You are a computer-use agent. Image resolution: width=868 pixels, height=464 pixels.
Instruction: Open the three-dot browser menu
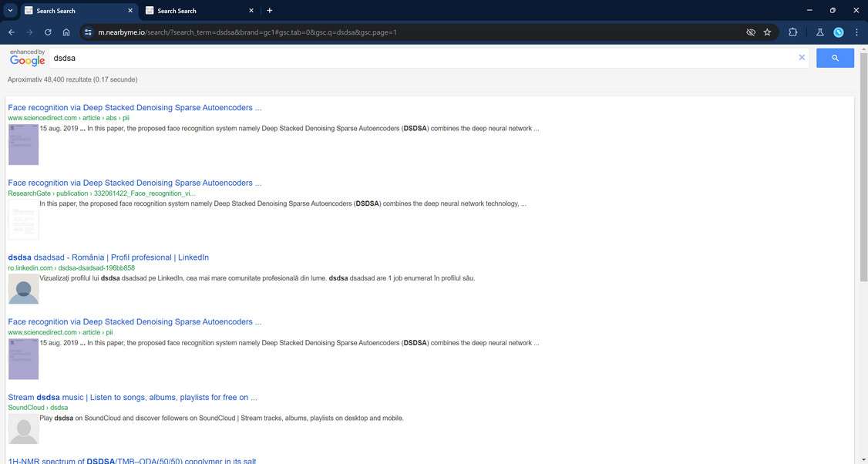[x=856, y=32]
